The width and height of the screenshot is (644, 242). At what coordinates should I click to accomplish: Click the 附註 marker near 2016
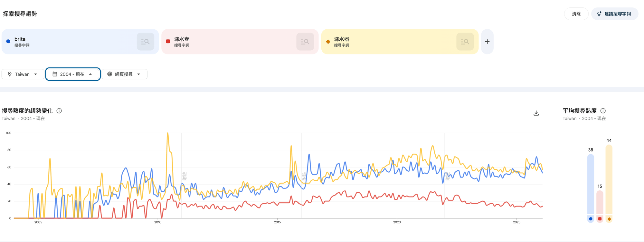(304, 176)
